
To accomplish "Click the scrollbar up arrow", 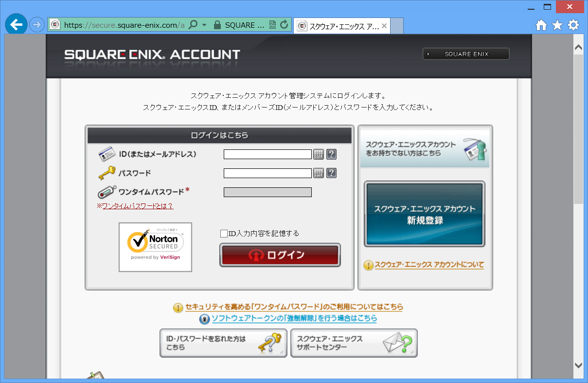I will [578, 47].
